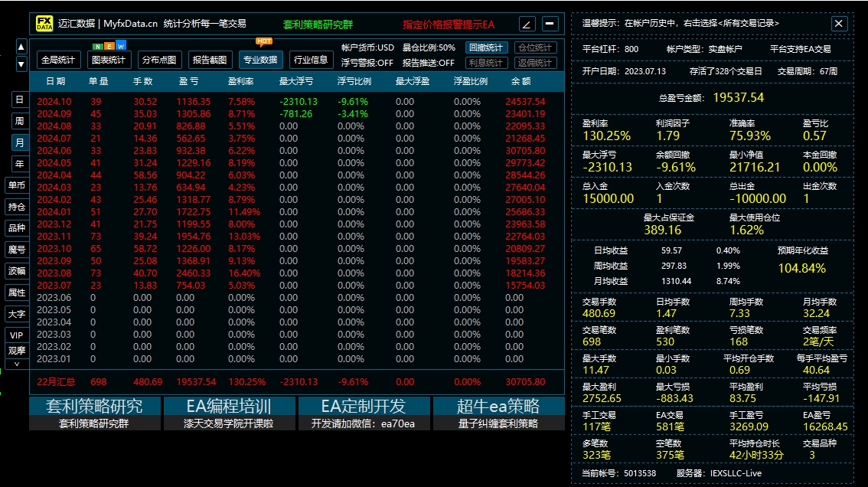Open VIP in the left sidebar
This screenshot has width=868, height=487.
17,335
